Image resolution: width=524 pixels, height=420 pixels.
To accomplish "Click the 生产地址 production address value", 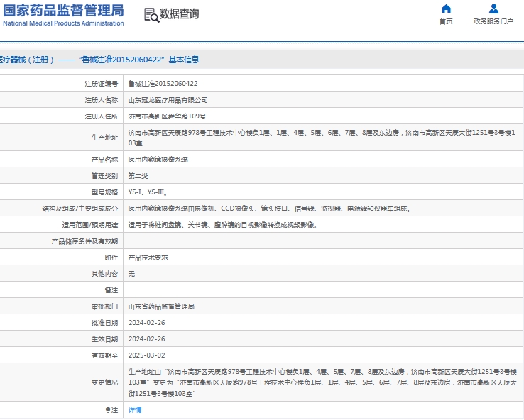I will pyautogui.click(x=322, y=138).
